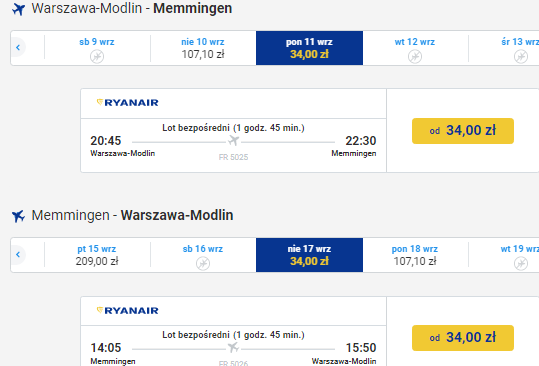
Task: Select pon 11 wrz 34,00 zł date tab
Action: pos(309,48)
